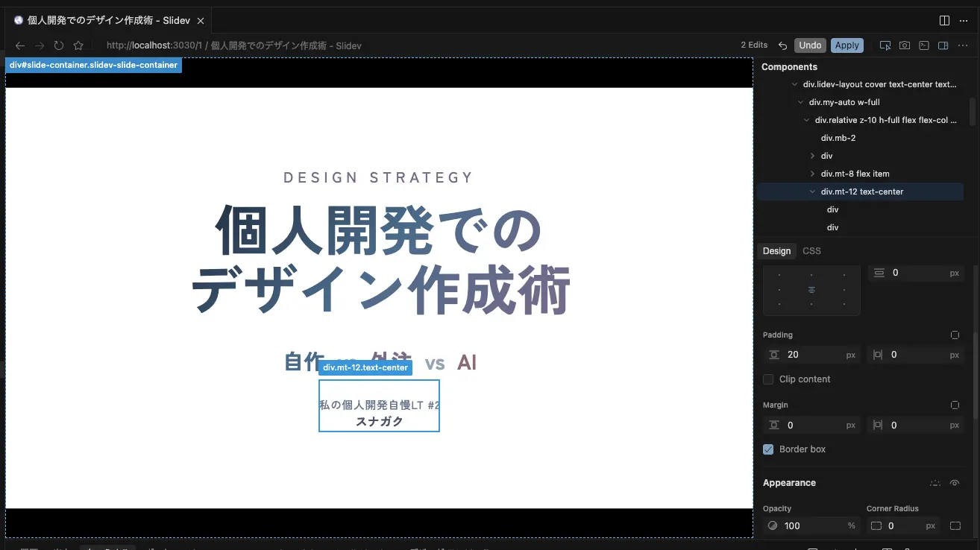Collapse the div.my-auto w-full tree node
Viewport: 980px width, 550px height.
coord(802,101)
